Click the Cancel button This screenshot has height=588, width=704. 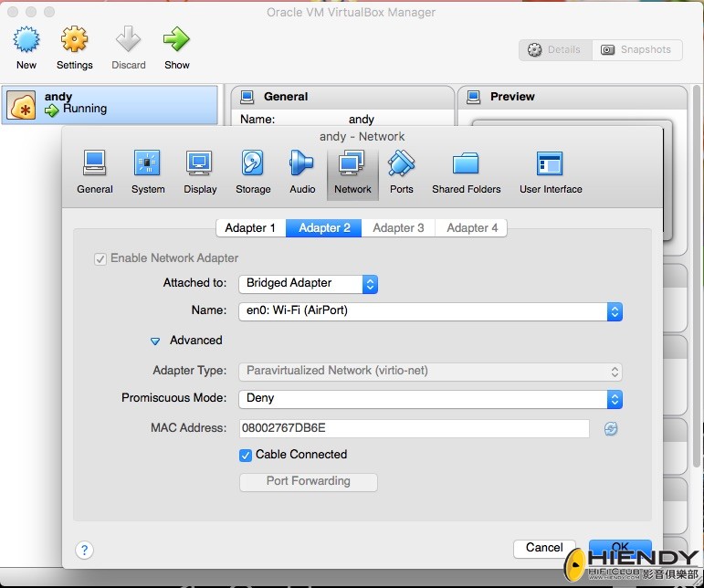pos(544,548)
